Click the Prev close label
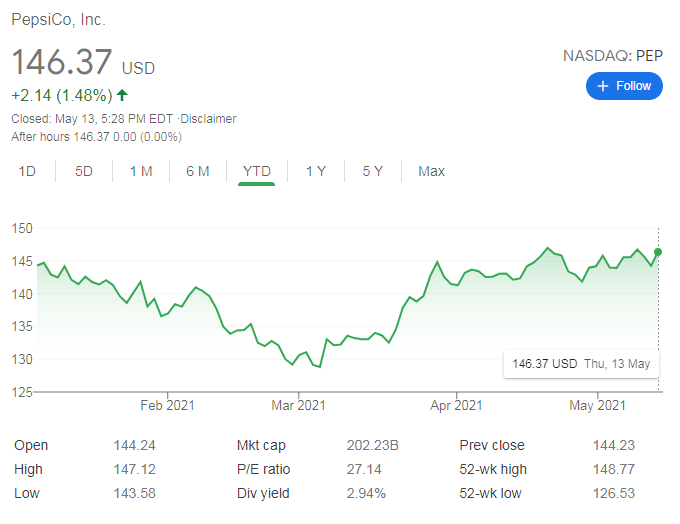 pyautogui.click(x=492, y=445)
